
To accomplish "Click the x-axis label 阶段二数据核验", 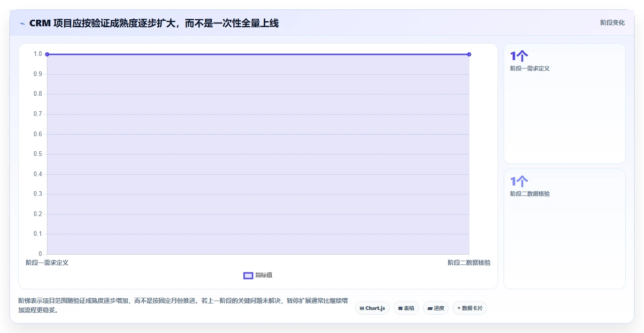I will [x=469, y=263].
